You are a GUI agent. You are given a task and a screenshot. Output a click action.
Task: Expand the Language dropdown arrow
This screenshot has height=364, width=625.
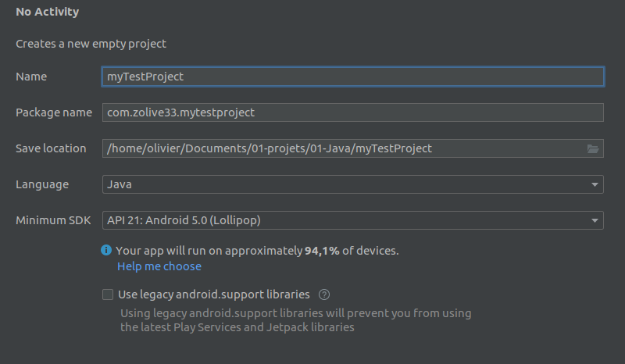tap(595, 184)
